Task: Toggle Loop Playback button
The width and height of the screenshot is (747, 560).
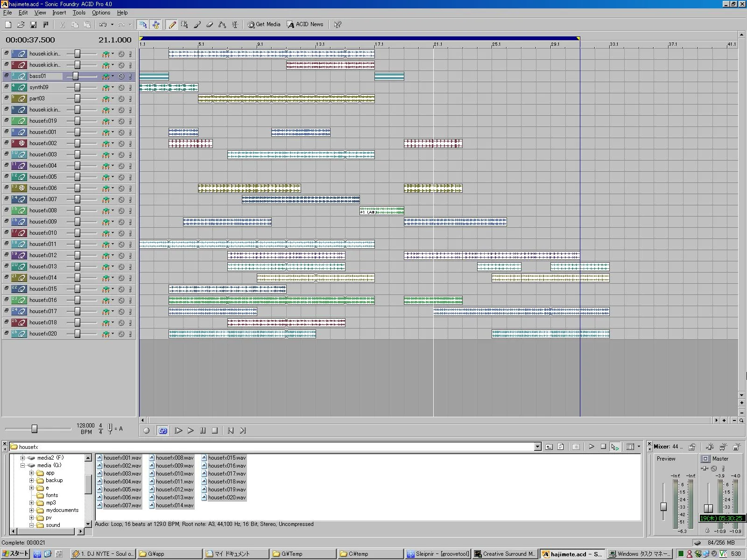Action: tap(162, 431)
